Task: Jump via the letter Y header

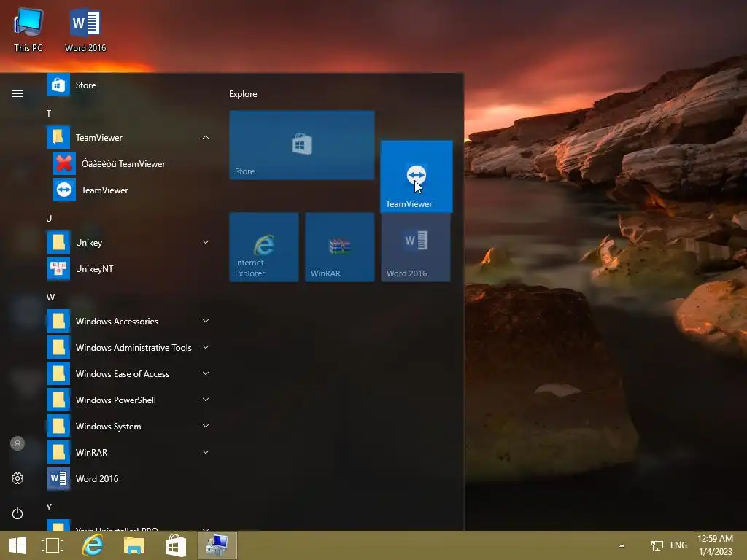Action: [x=49, y=507]
